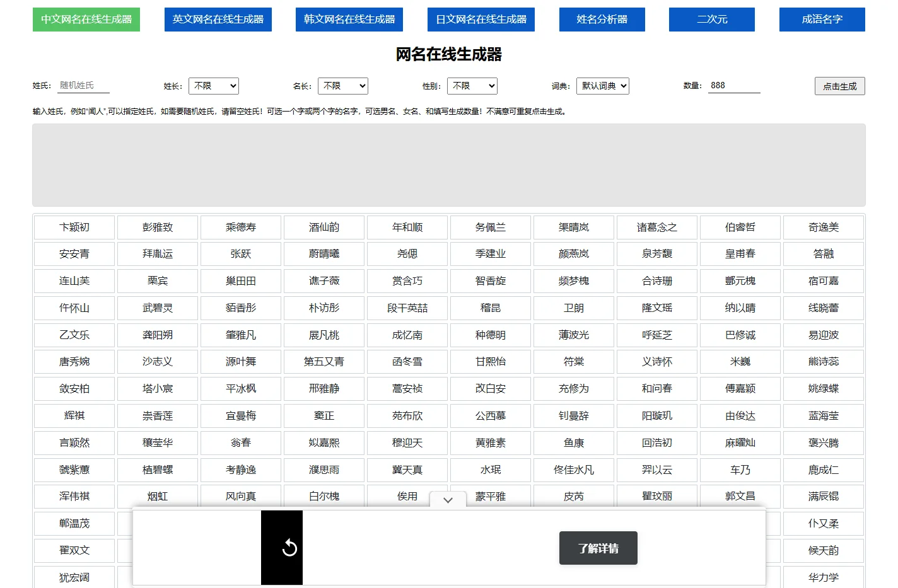Select the name 连山芙
898x588 pixels.
click(x=74, y=281)
